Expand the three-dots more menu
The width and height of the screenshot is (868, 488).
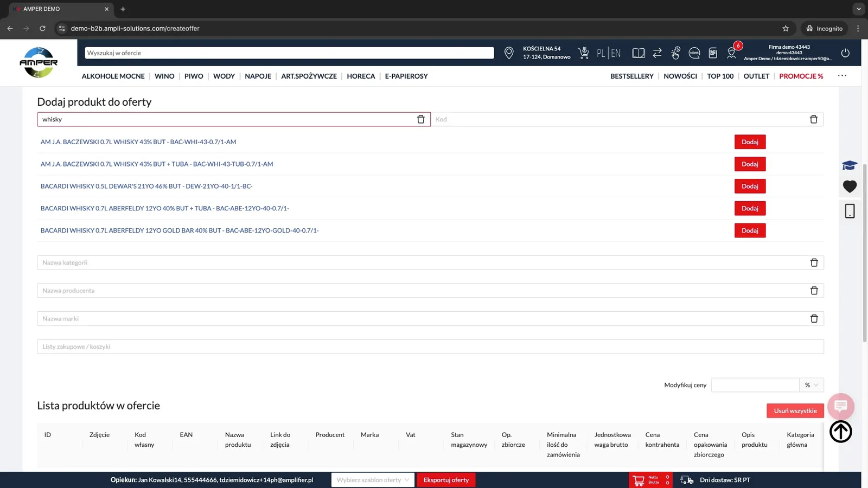coord(842,76)
